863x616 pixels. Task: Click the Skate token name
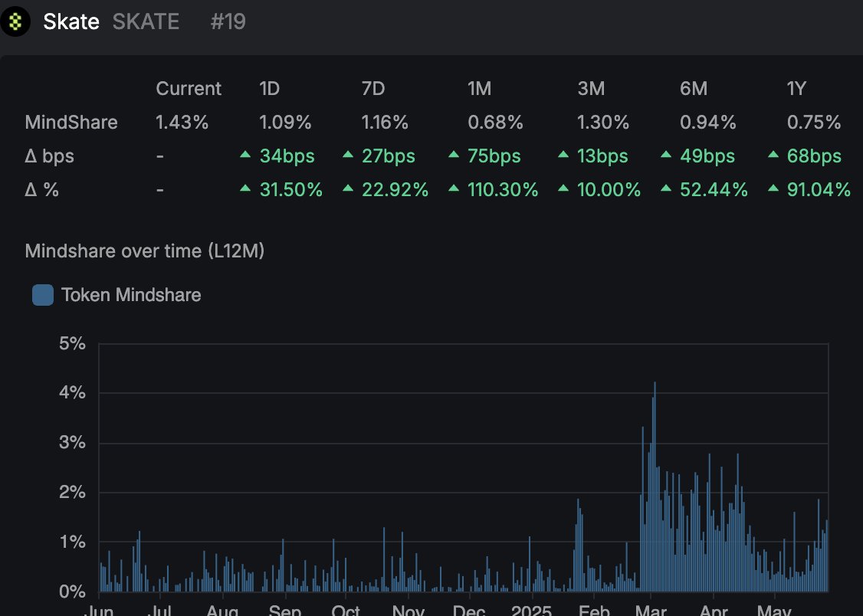[x=71, y=22]
